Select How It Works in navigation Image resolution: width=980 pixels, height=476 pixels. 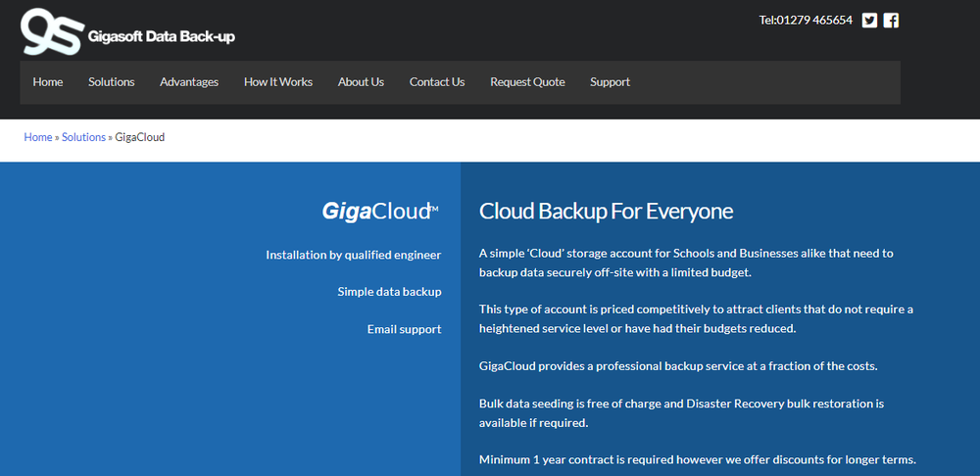[278, 82]
